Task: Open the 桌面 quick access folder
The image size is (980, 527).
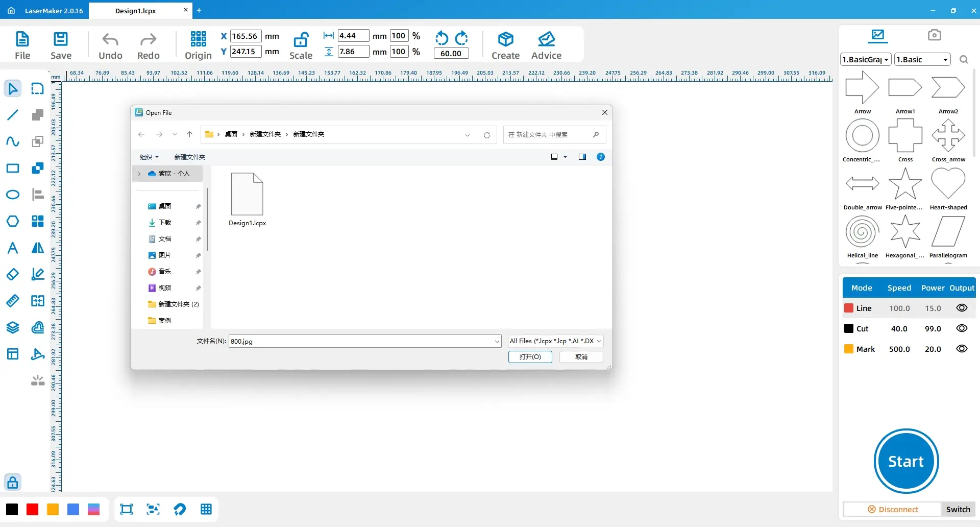Action: 165,206
